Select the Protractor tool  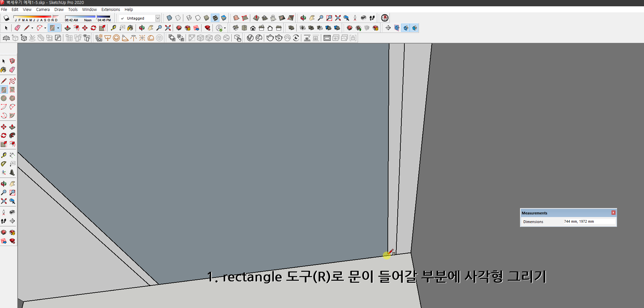(x=4, y=164)
